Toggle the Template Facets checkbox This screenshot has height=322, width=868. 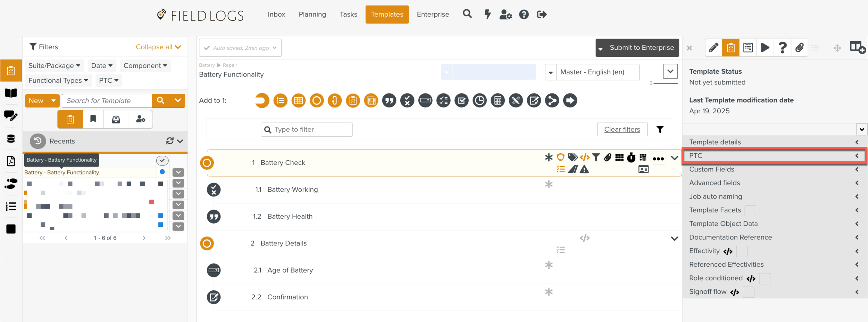[x=751, y=210]
